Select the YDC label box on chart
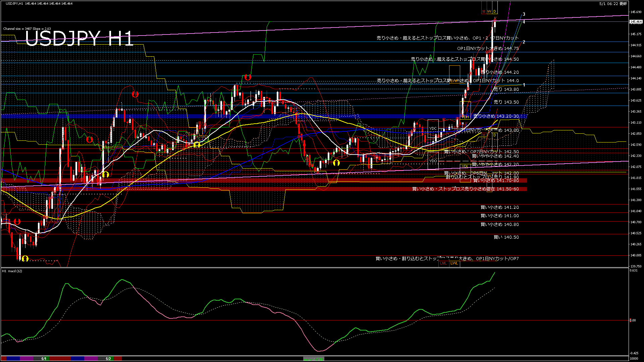Viewport: 644px width, 362px height. pyautogui.click(x=433, y=128)
